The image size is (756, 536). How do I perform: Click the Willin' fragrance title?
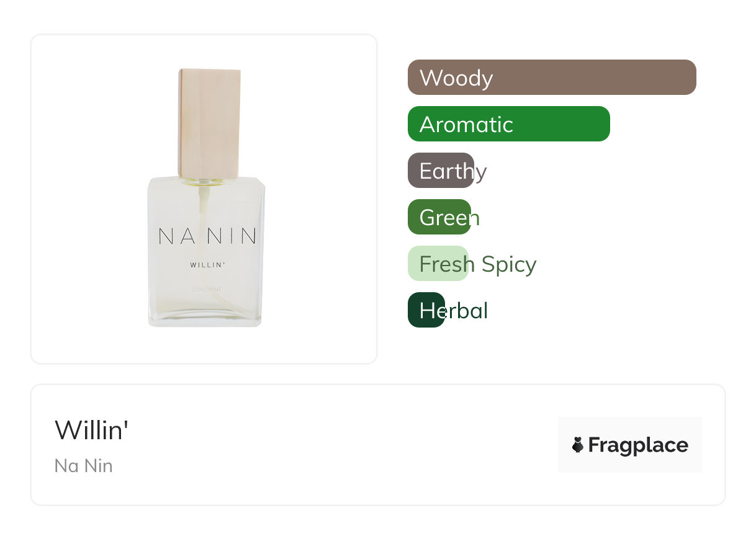click(x=91, y=430)
